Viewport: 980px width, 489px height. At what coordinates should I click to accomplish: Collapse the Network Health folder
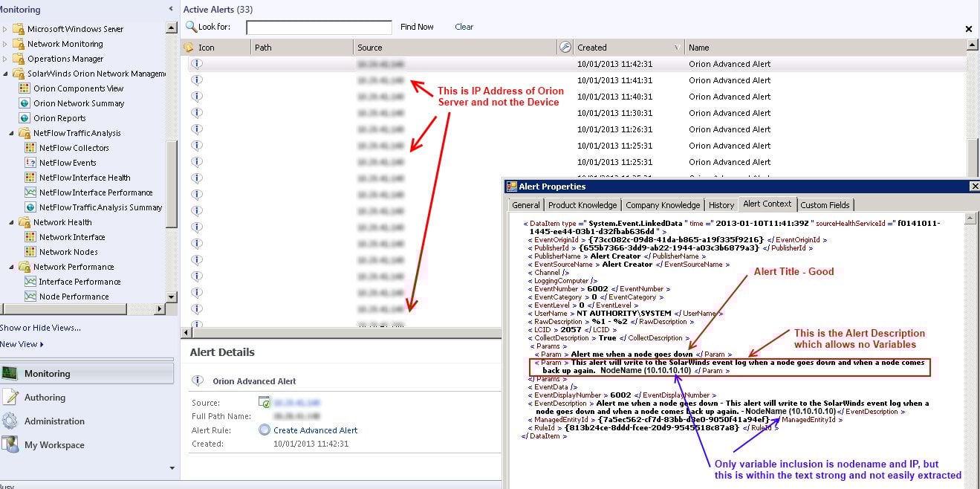point(11,222)
